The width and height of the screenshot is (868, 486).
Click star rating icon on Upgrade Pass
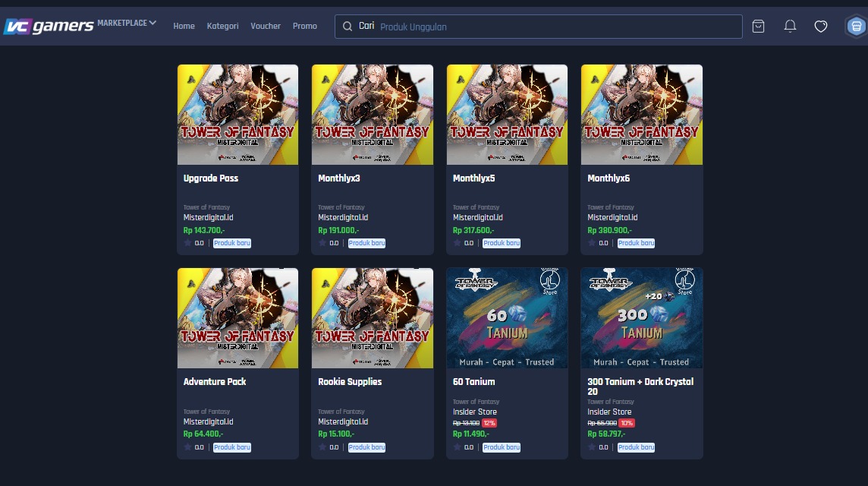click(x=187, y=243)
